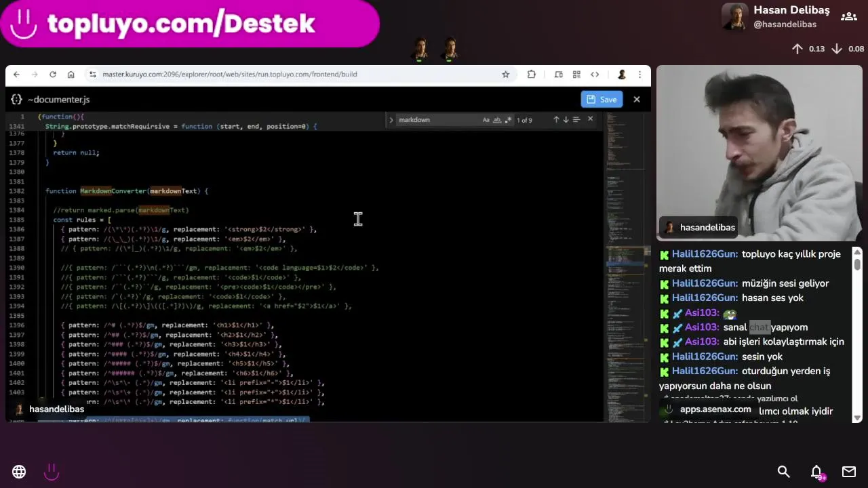Open the globe language icon
This screenshot has height=488, width=868.
pyautogui.click(x=19, y=472)
